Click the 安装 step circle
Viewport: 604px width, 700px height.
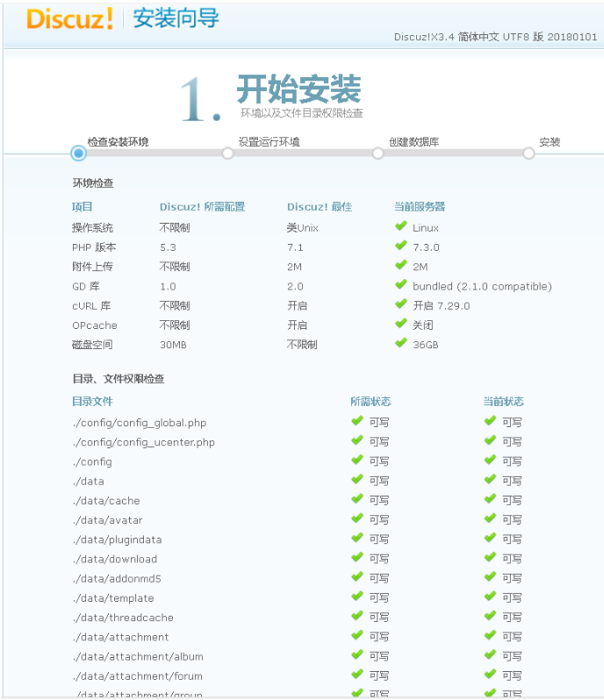coord(528,154)
